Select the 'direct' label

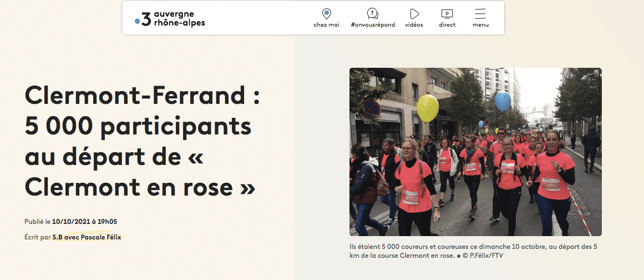click(x=447, y=24)
